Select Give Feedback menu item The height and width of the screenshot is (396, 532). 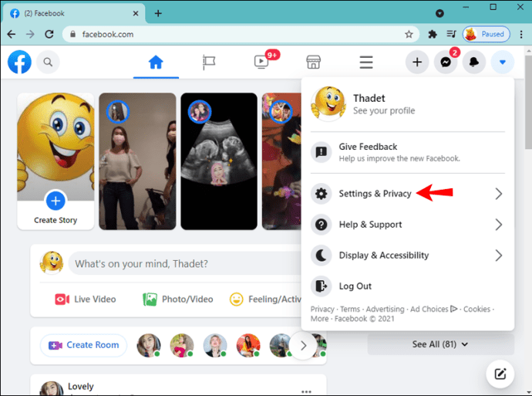coord(408,152)
